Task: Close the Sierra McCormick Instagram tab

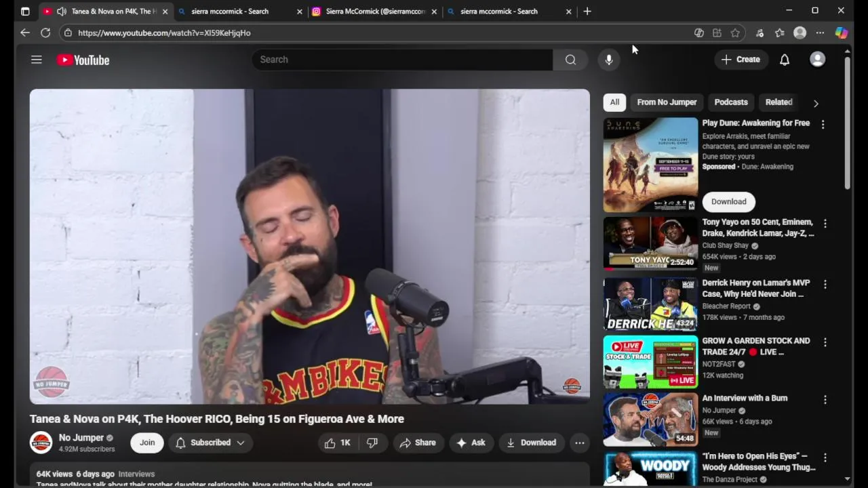Action: click(x=434, y=12)
